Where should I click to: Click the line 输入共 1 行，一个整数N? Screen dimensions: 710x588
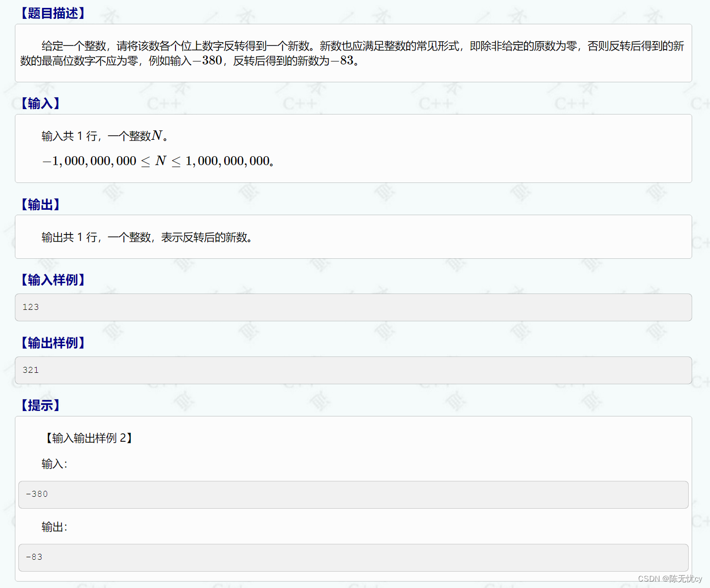click(105, 136)
